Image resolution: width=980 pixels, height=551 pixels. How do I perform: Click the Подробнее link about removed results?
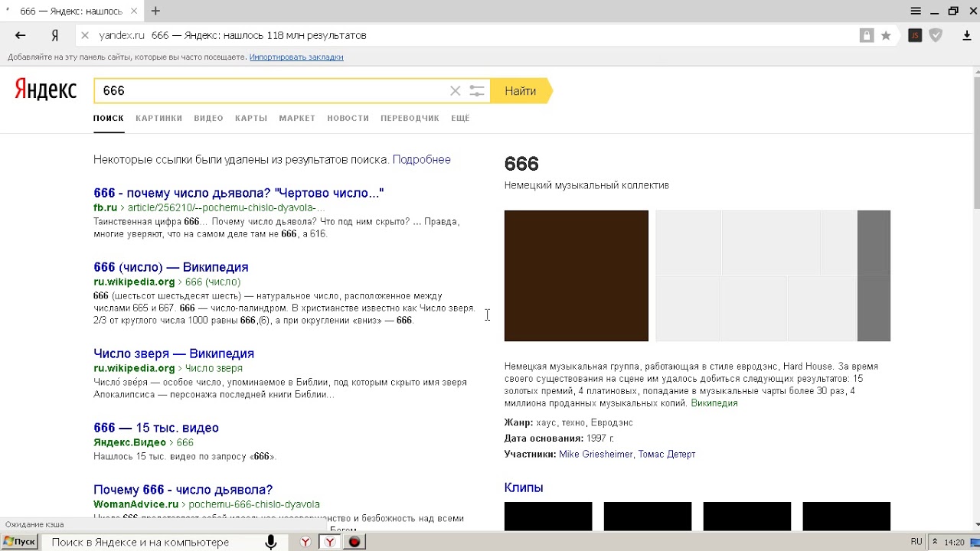[421, 159]
